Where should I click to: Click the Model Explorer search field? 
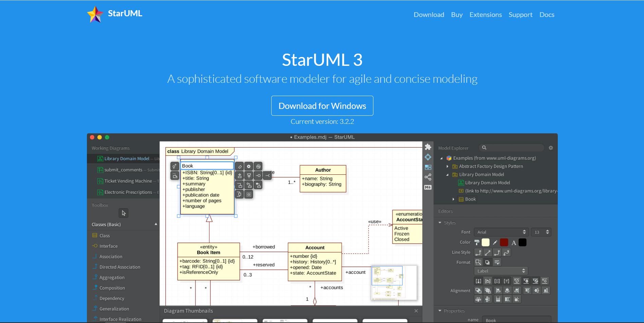click(511, 148)
